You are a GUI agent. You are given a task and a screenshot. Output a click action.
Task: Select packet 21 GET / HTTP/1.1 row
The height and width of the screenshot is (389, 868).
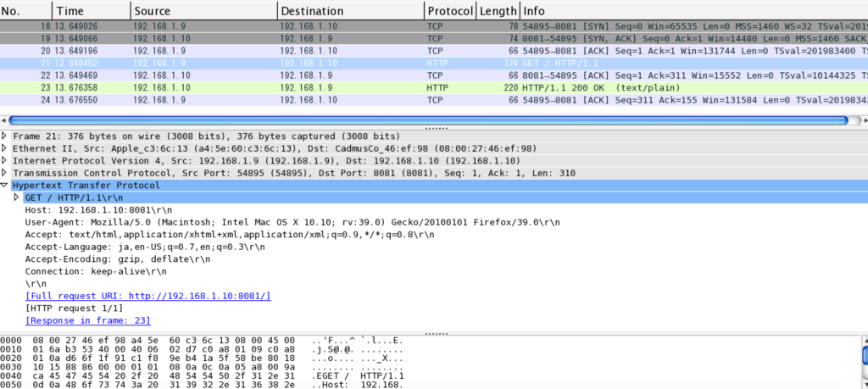(x=434, y=63)
